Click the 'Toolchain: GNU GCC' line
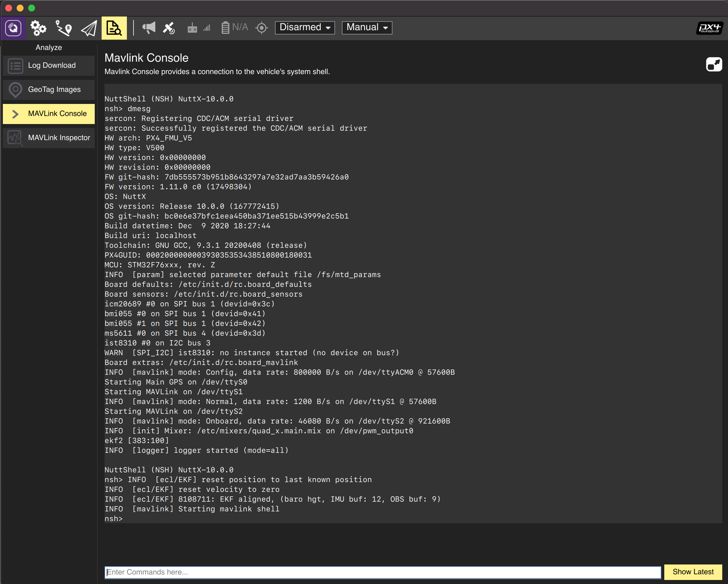This screenshot has width=728, height=584. 206,245
